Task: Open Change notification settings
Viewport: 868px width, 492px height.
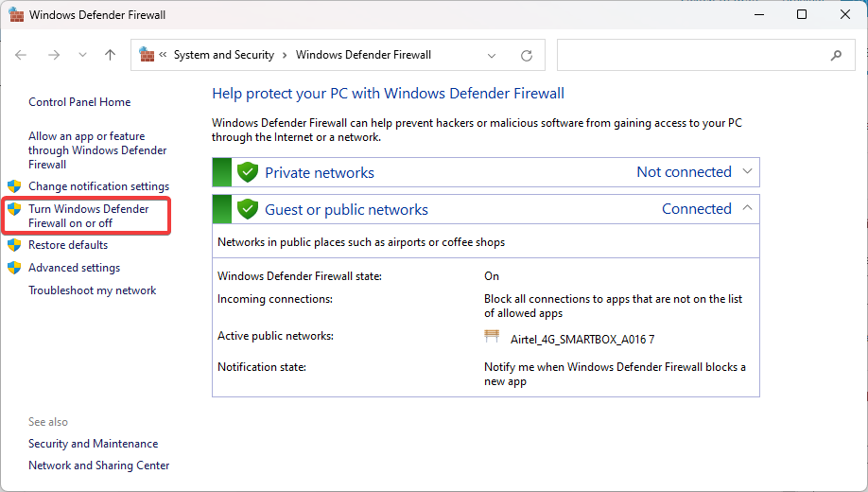Action: click(x=99, y=186)
